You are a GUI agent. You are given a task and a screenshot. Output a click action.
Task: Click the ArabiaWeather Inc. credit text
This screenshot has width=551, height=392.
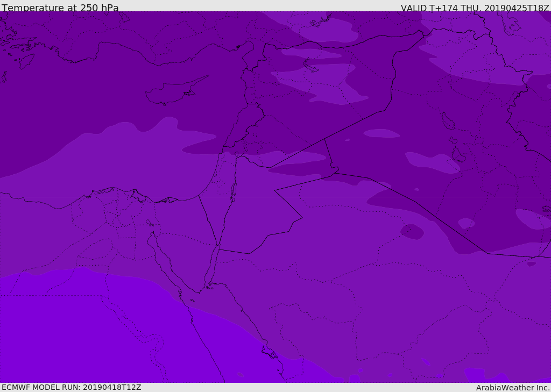513,388
